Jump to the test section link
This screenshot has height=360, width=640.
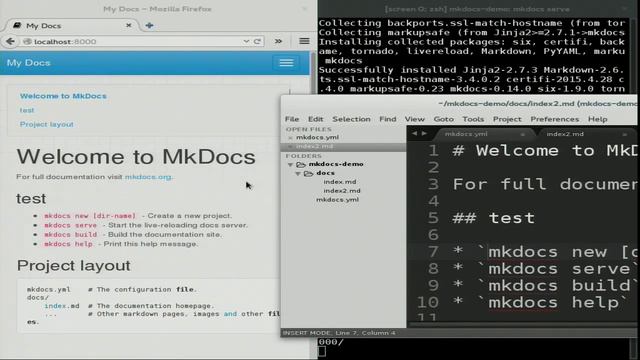(x=27, y=110)
